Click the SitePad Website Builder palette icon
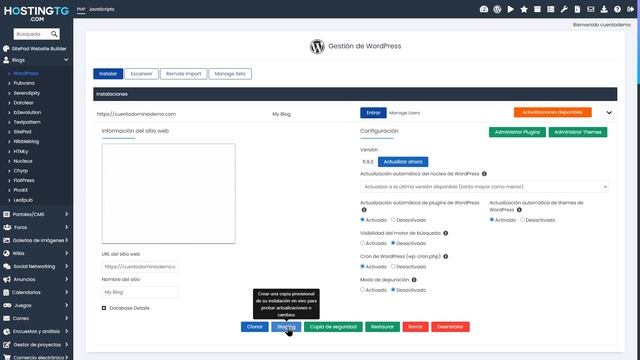The height and width of the screenshot is (360, 640). [x=6, y=49]
